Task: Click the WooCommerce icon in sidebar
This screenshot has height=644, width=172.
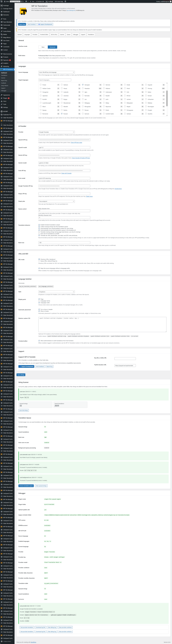Action: click(2, 54)
